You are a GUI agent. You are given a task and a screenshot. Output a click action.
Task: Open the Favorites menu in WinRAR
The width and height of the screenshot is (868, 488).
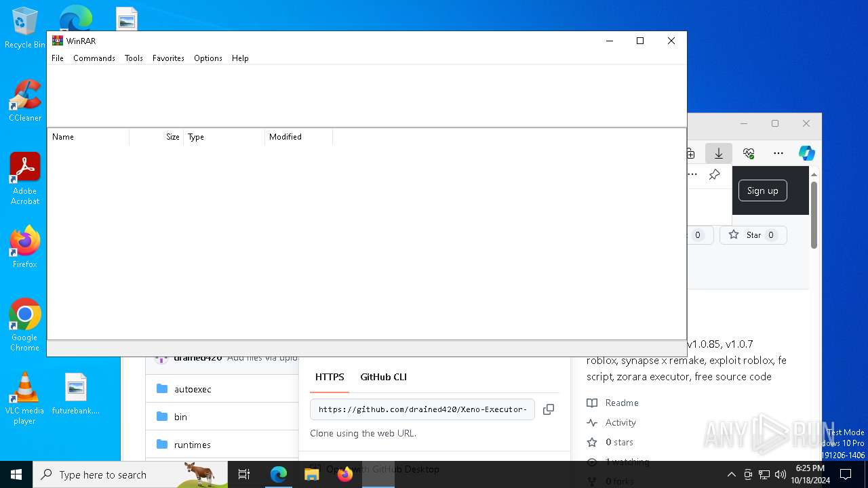(x=168, y=58)
